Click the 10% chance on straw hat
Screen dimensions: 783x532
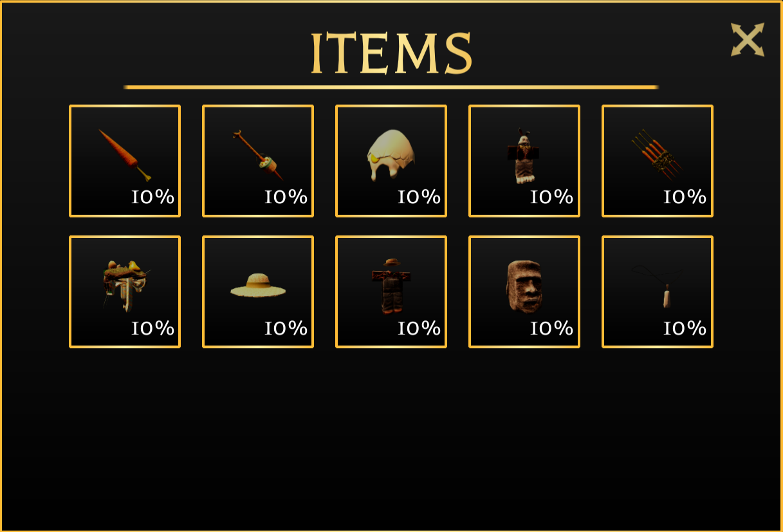tap(286, 328)
